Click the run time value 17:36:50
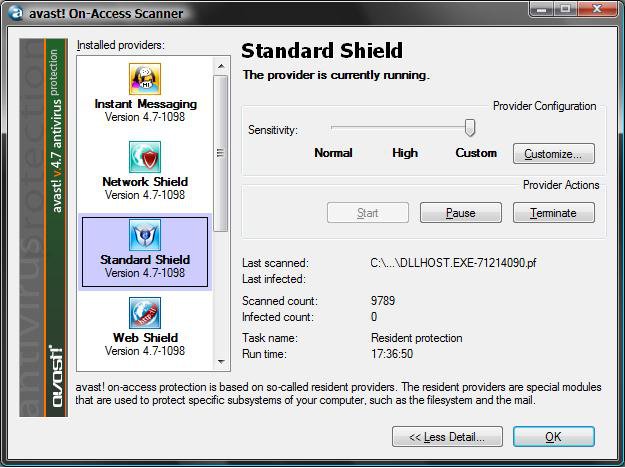The height and width of the screenshot is (468, 625). (x=392, y=354)
